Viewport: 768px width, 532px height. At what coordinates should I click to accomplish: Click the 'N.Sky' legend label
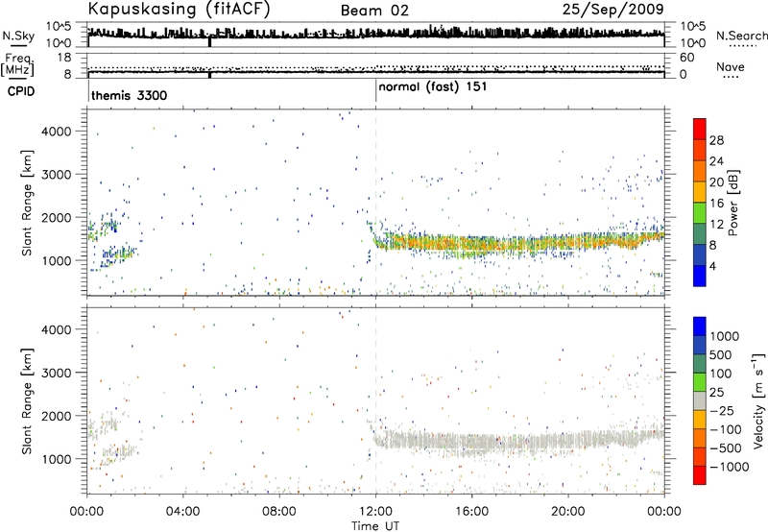[18, 36]
